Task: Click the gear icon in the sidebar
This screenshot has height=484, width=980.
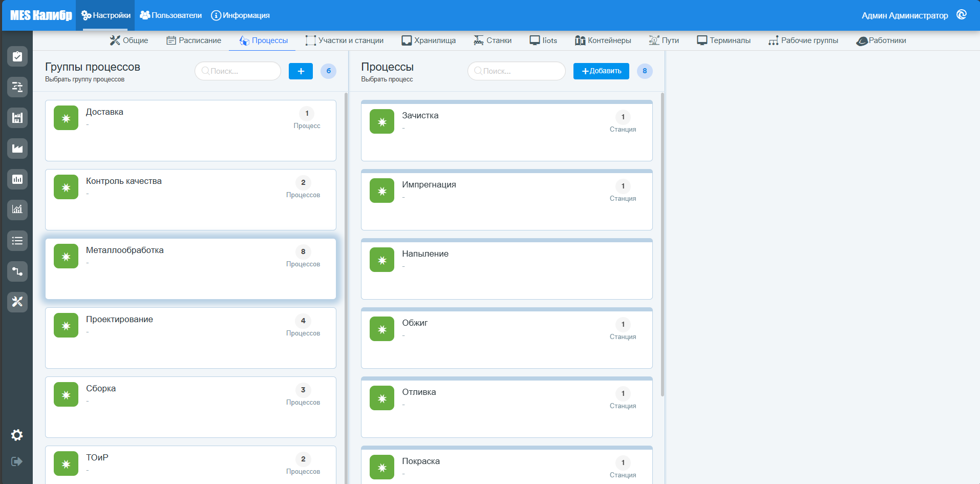Action: (x=17, y=435)
